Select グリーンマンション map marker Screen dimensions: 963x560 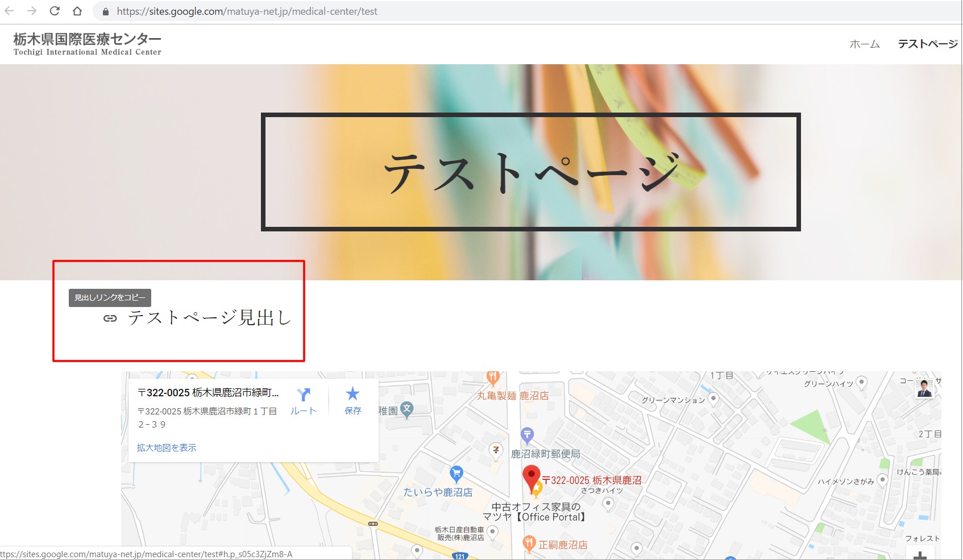point(713,398)
